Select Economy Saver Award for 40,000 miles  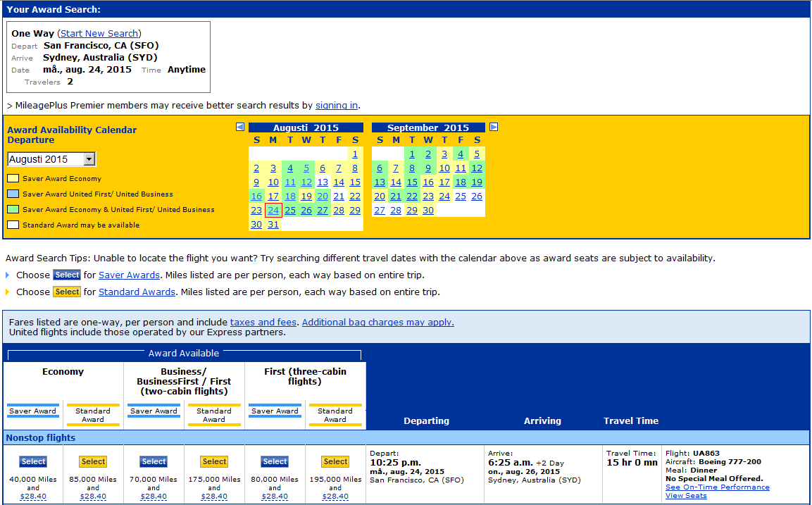pos(33,462)
